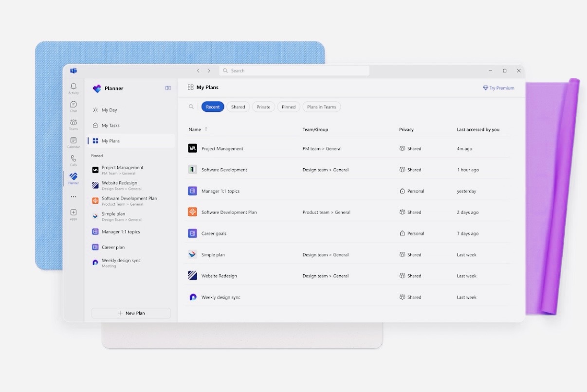Image resolution: width=587 pixels, height=392 pixels.
Task: Open My Plans in sidebar
Action: click(x=131, y=141)
